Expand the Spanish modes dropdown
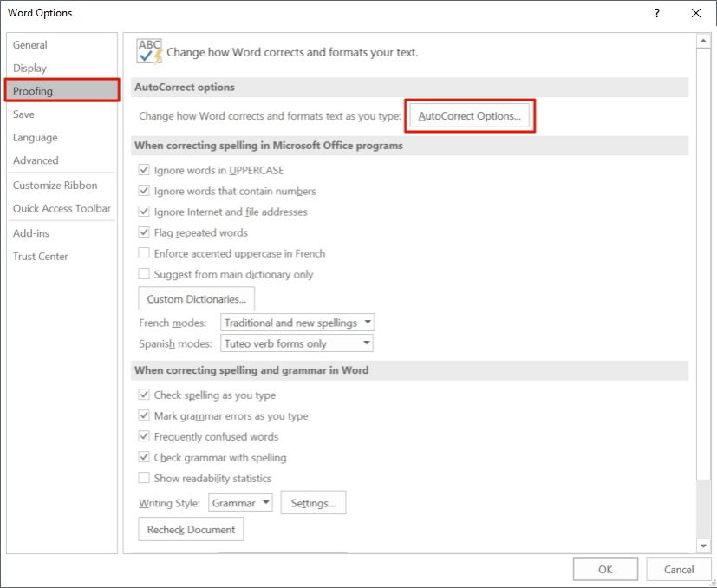The width and height of the screenshot is (717, 588). (297, 343)
